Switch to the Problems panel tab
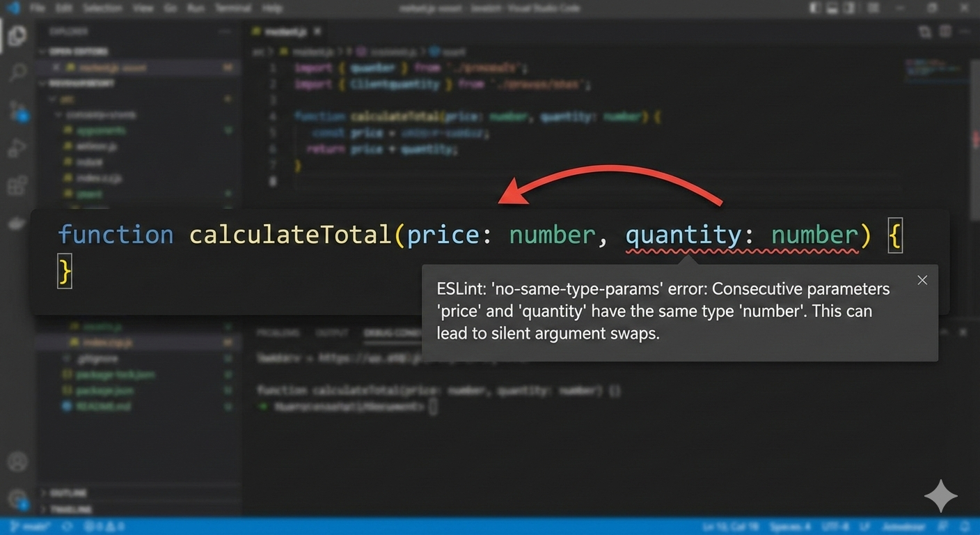980x535 pixels. [278, 333]
